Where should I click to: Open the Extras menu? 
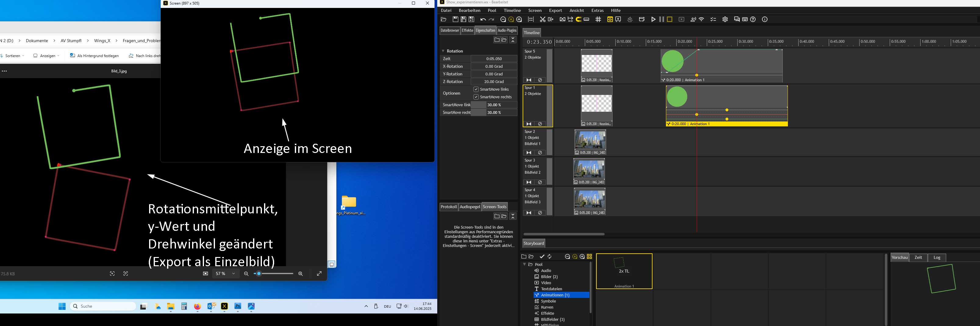pyautogui.click(x=597, y=10)
